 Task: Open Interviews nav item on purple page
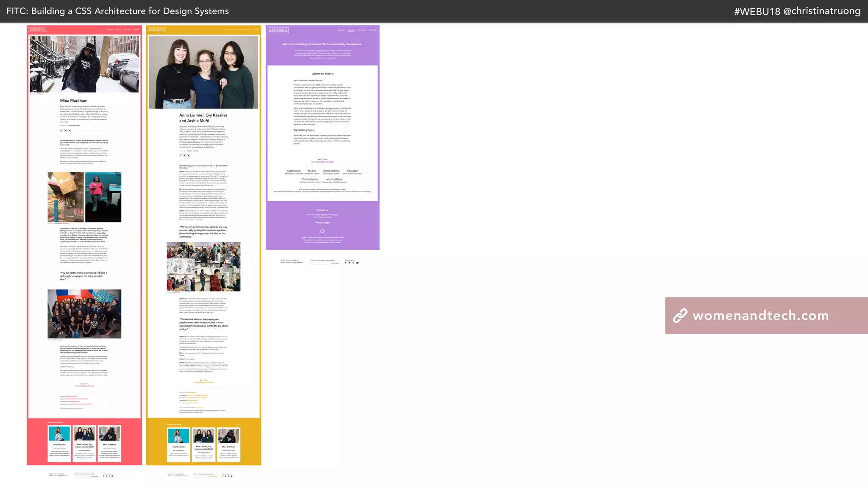pyautogui.click(x=341, y=30)
